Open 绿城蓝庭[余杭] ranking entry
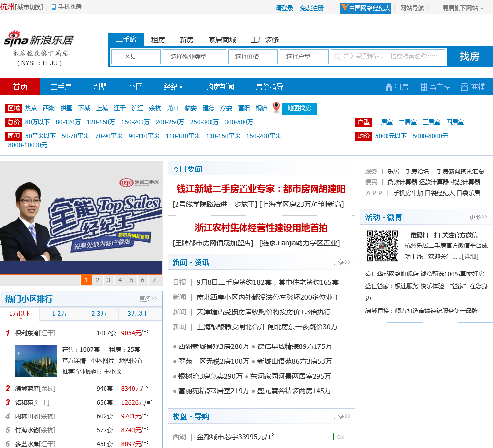The width and height of the screenshot is (493, 448). [x=35, y=389]
